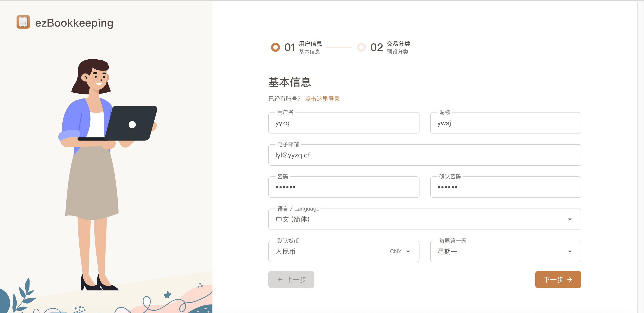
Task: Focus the 用户名 input field
Action: coord(343,123)
